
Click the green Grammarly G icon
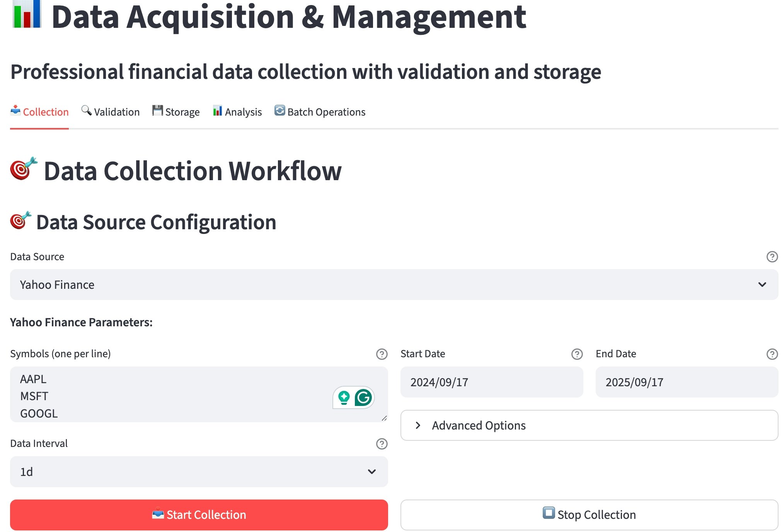363,397
